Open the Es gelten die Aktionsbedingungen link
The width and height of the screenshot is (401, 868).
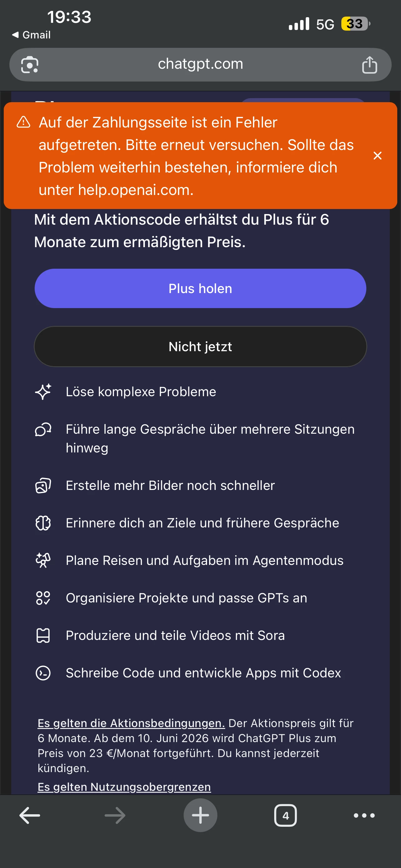point(131,723)
